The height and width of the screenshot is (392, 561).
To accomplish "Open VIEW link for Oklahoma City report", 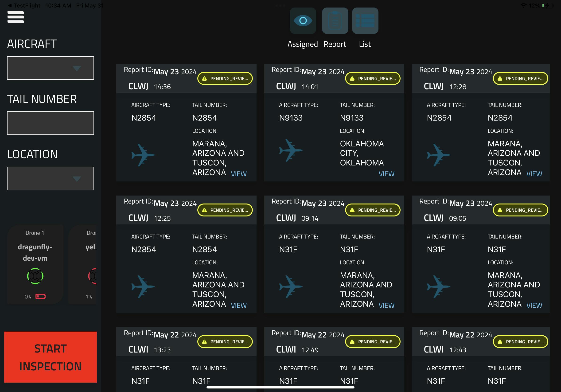I will click(x=386, y=174).
